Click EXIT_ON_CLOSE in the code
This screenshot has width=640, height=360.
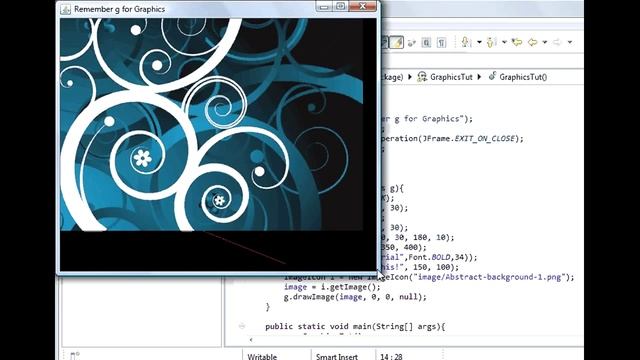click(x=484, y=139)
